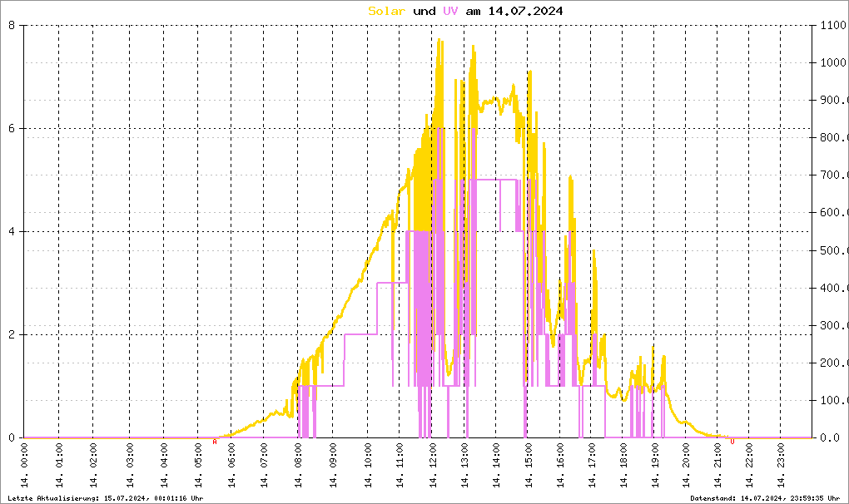Click the violet "UV" word in the title

[x=450, y=11]
